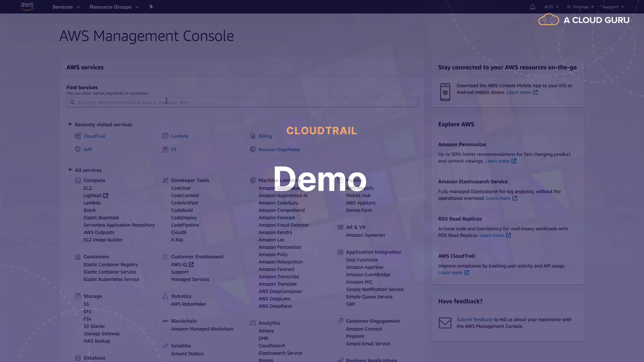Image resolution: width=644 pixels, height=362 pixels.
Task: Click the pin shortcuts icon in the navbar
Action: pyautogui.click(x=151, y=7)
